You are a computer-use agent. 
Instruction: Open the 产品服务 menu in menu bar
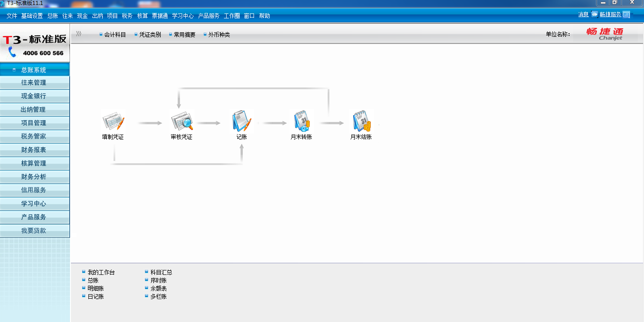(209, 16)
